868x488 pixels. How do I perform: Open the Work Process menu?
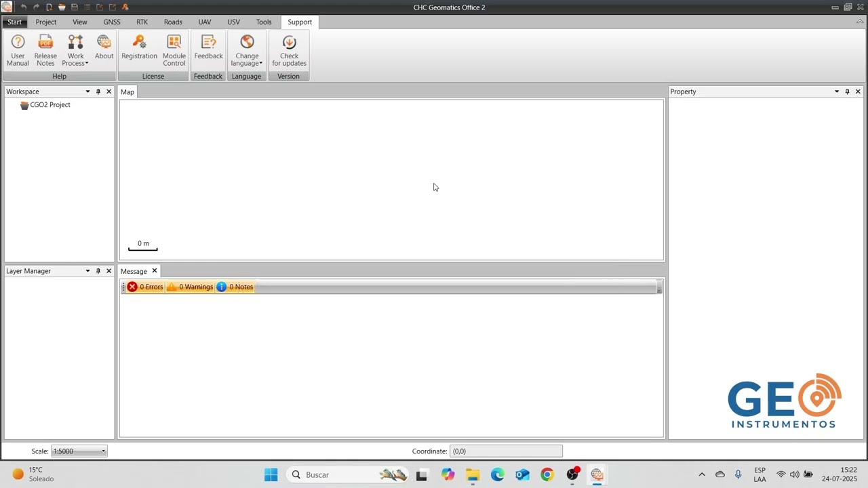point(75,51)
